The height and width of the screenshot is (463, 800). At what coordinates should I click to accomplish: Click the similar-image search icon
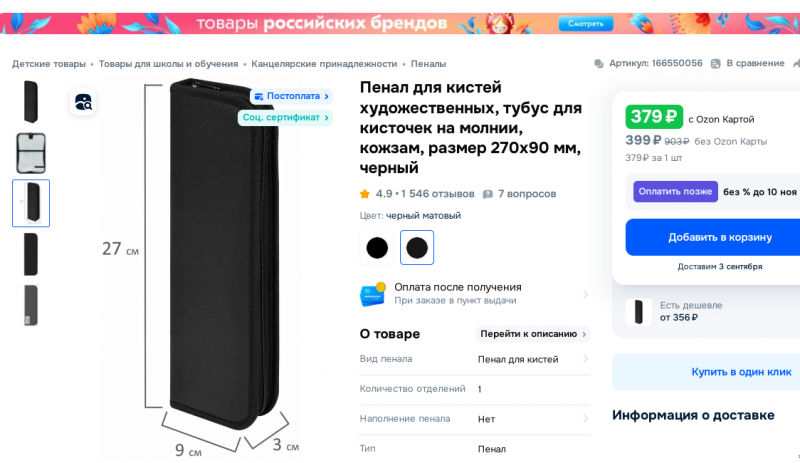(83, 103)
